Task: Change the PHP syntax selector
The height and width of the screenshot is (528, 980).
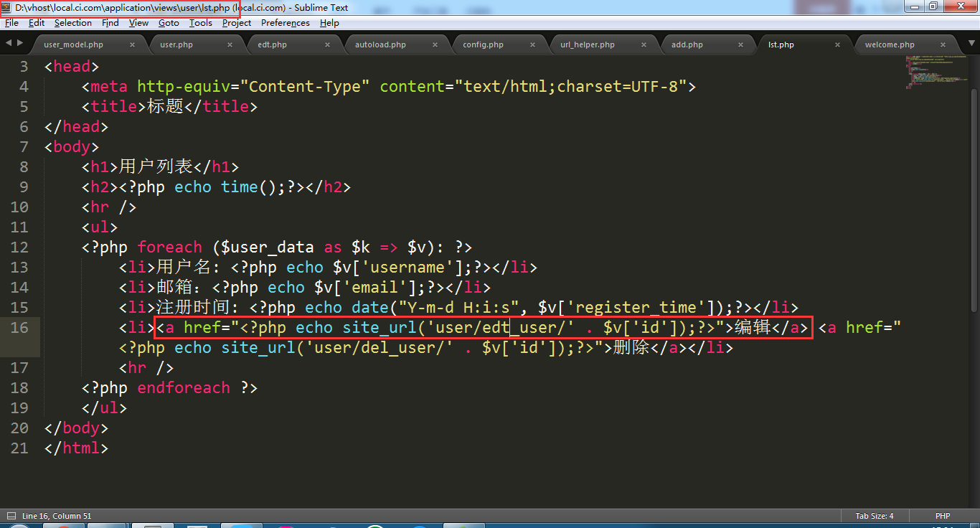Action: [942, 516]
